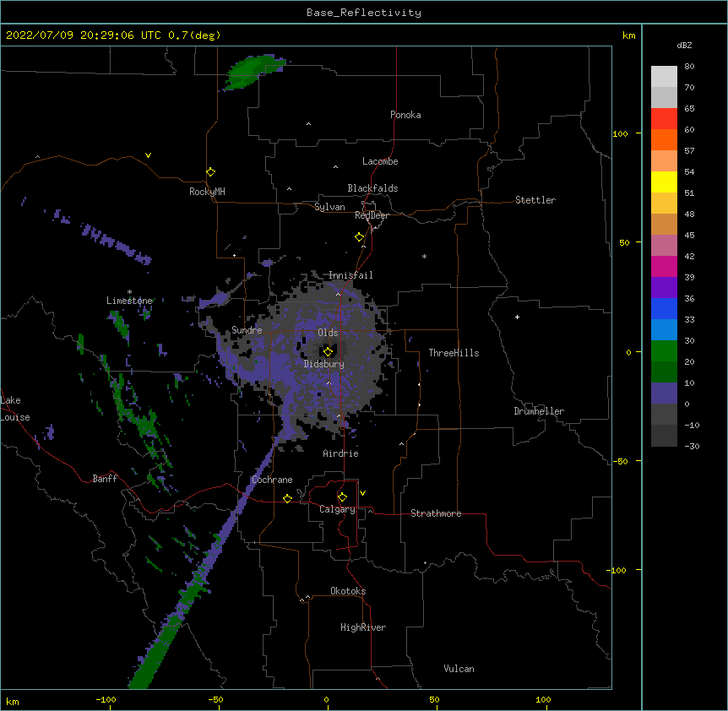
Task: Click the green 30 dBZ color swatch
Action: [x=664, y=351]
